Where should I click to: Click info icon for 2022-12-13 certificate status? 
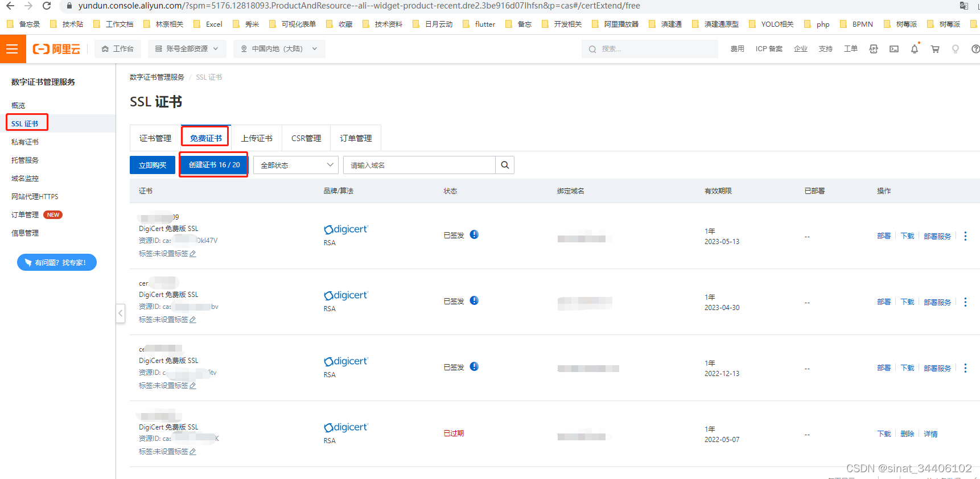click(x=474, y=366)
